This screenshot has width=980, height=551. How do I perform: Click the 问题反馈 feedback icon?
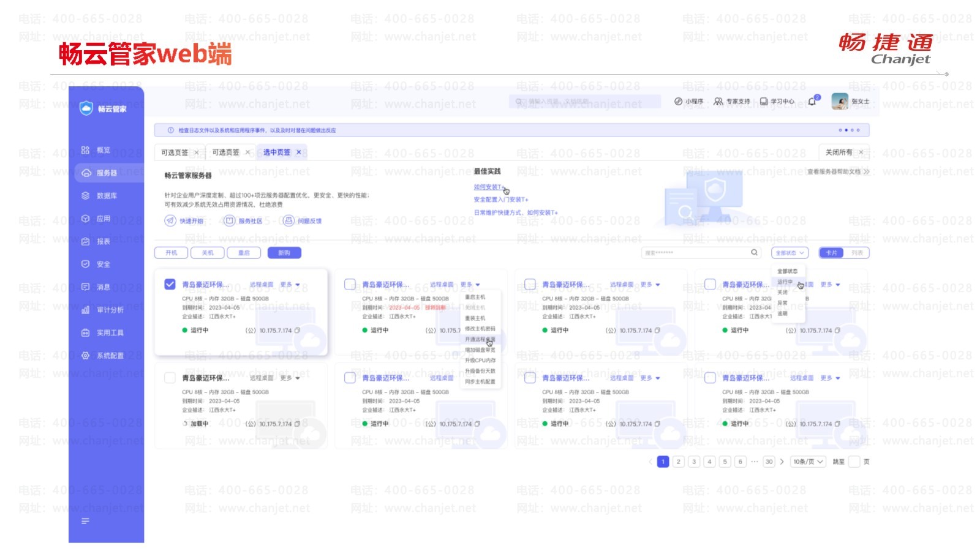(x=288, y=220)
